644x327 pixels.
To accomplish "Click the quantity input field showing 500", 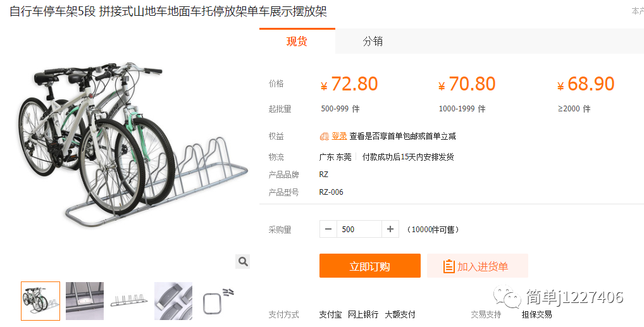I will (359, 229).
